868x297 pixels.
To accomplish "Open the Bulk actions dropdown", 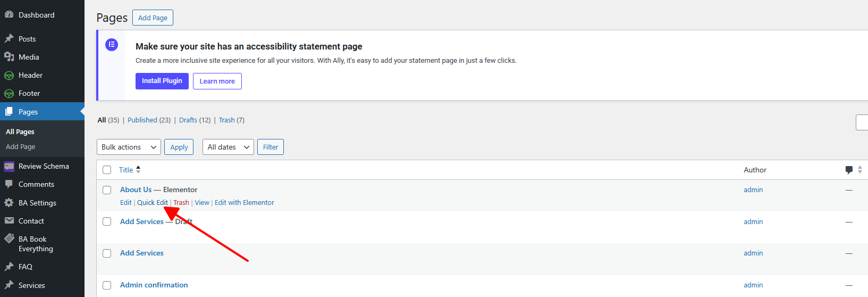I will click(x=129, y=147).
